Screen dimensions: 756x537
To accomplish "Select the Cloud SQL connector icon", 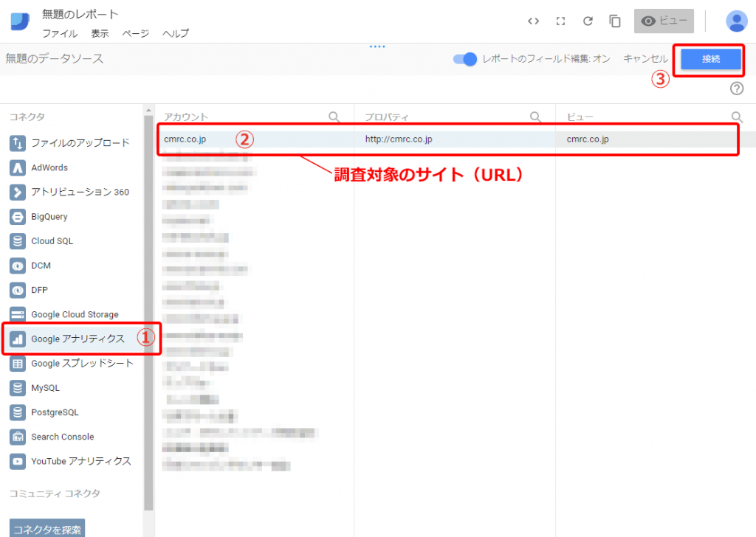I will coord(18,241).
